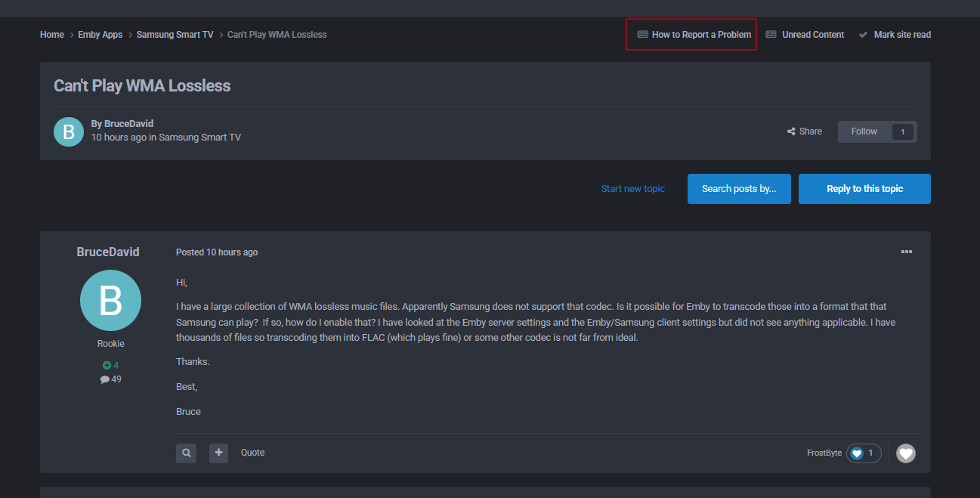Click the search magnifier icon below the post
The width and height of the screenshot is (980, 498).
[x=186, y=453]
